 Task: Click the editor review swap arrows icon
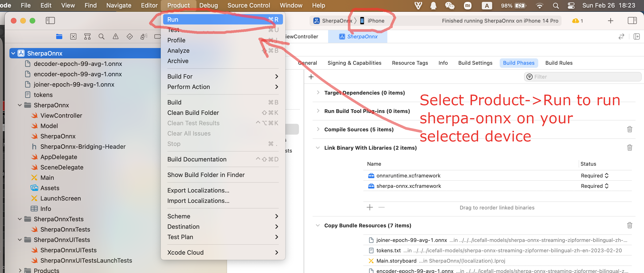621,36
